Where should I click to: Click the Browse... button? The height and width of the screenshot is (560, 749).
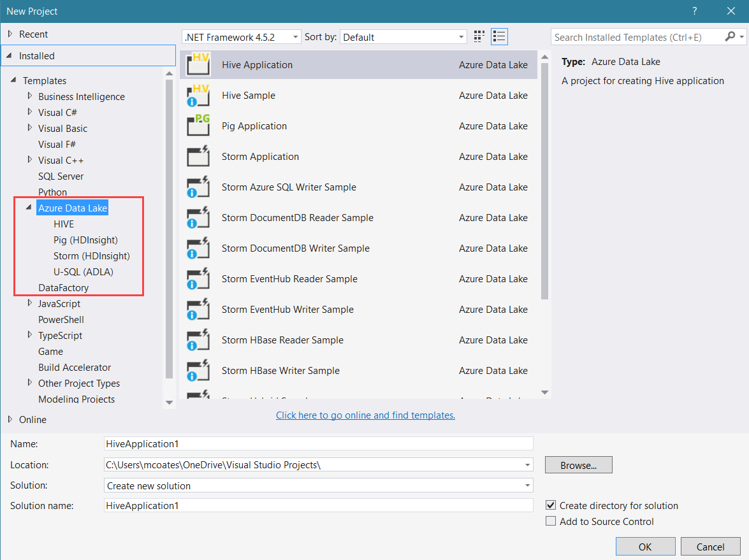(x=578, y=465)
